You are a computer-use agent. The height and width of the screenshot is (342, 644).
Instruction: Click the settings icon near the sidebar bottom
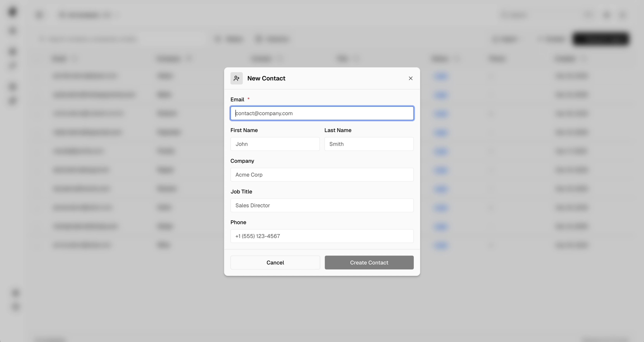click(x=16, y=307)
